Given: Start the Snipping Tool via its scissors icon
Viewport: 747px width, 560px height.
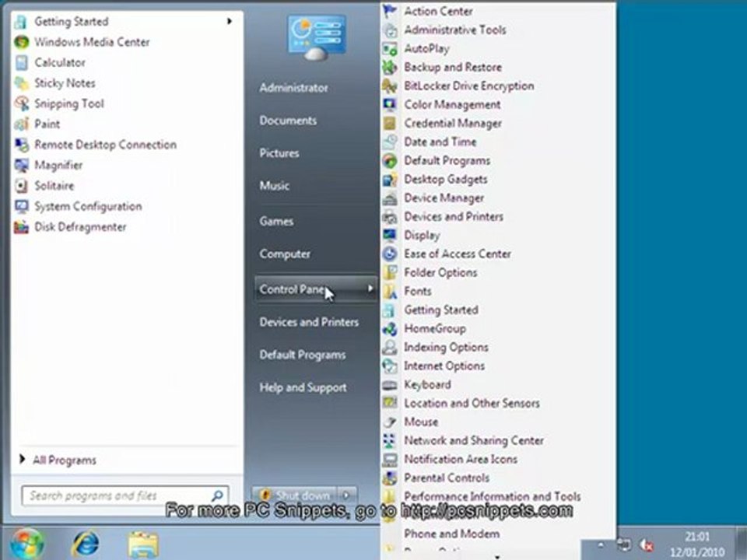Looking at the screenshot, I should [22, 103].
